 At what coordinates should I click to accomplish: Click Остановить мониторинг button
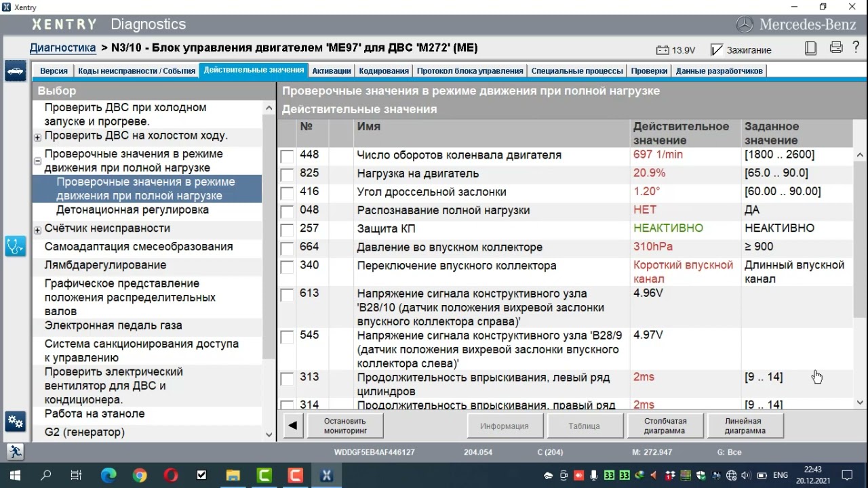[x=345, y=426]
